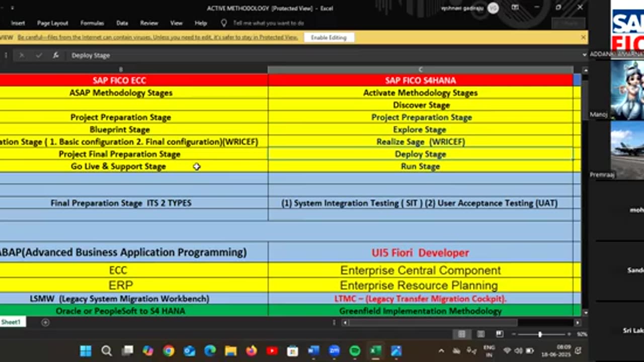Click the Tell me what you want field
The width and height of the screenshot is (644, 362).
tap(268, 23)
